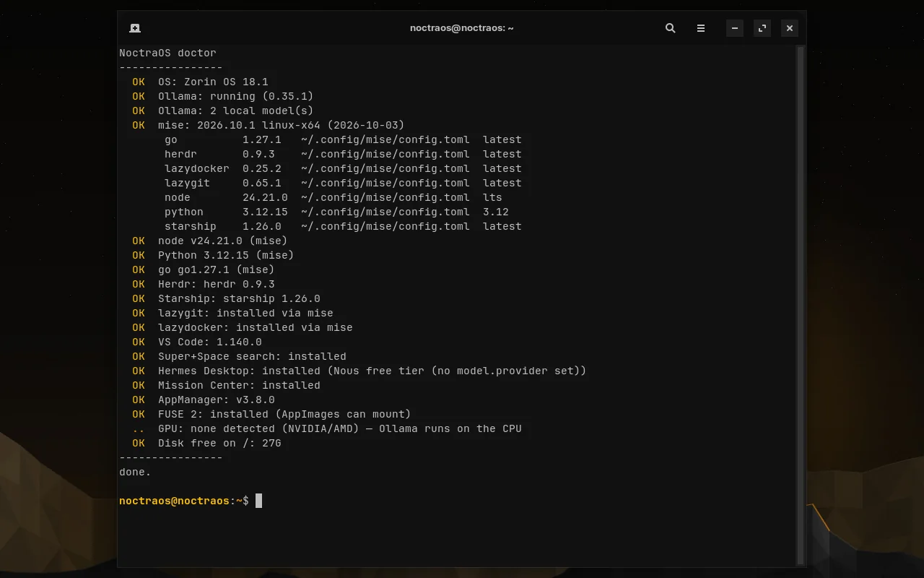Image resolution: width=924 pixels, height=578 pixels.
Task: Click the "noctraos@noctraos:~$" prompt text
Action: point(184,501)
